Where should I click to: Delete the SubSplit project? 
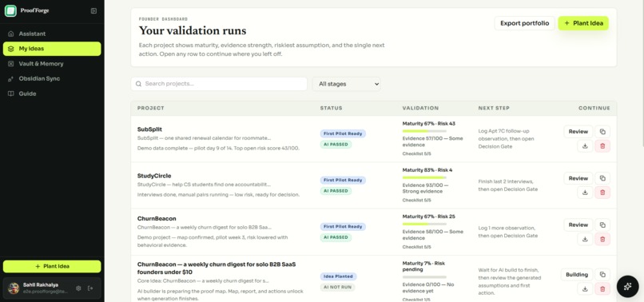pos(602,146)
